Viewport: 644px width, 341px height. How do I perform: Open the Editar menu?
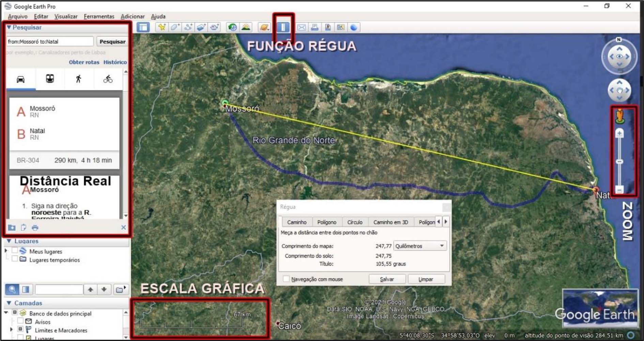[x=41, y=16]
